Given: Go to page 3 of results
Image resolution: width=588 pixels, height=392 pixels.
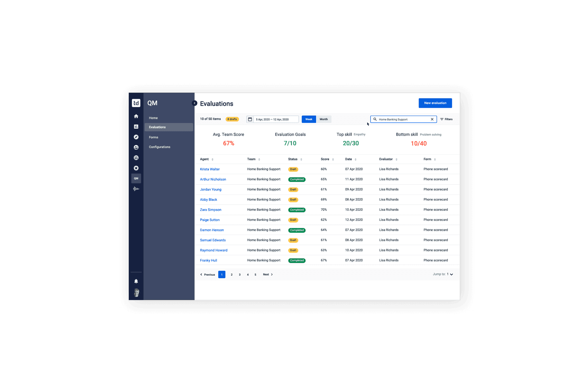Looking at the screenshot, I should pos(240,275).
